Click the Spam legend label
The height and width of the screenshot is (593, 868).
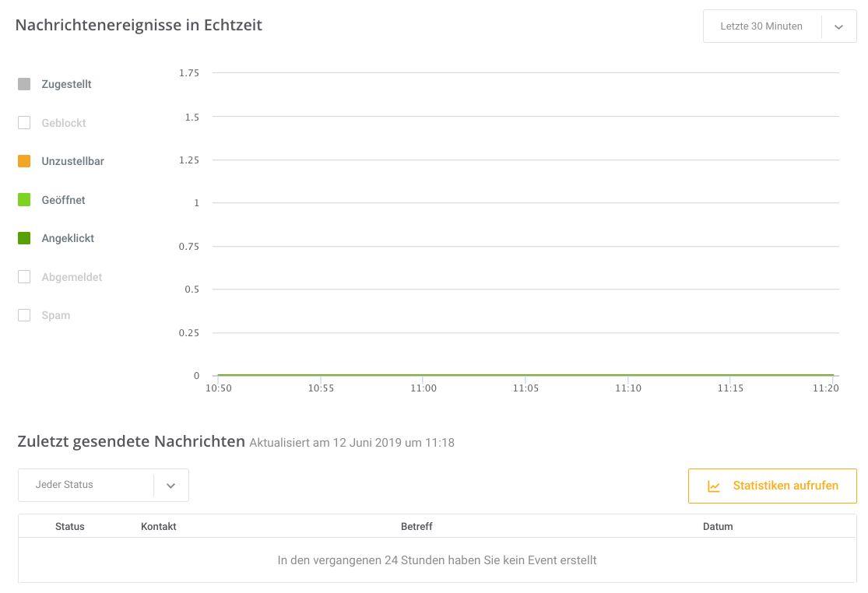tap(56, 315)
